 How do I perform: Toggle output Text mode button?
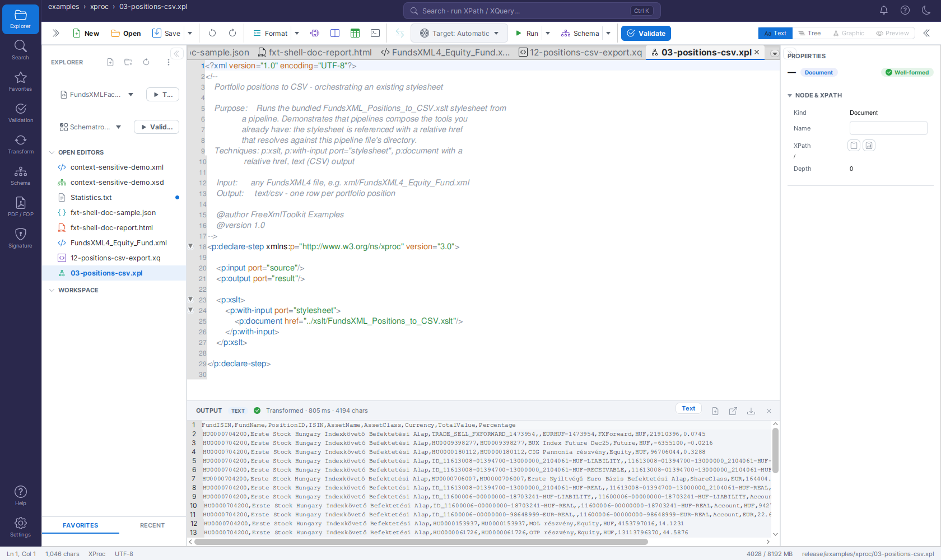pos(688,409)
